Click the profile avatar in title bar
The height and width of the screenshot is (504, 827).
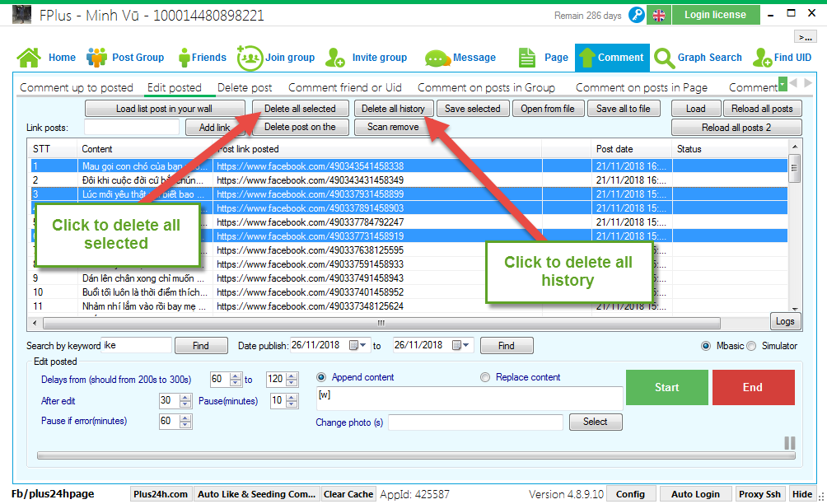click(21, 15)
